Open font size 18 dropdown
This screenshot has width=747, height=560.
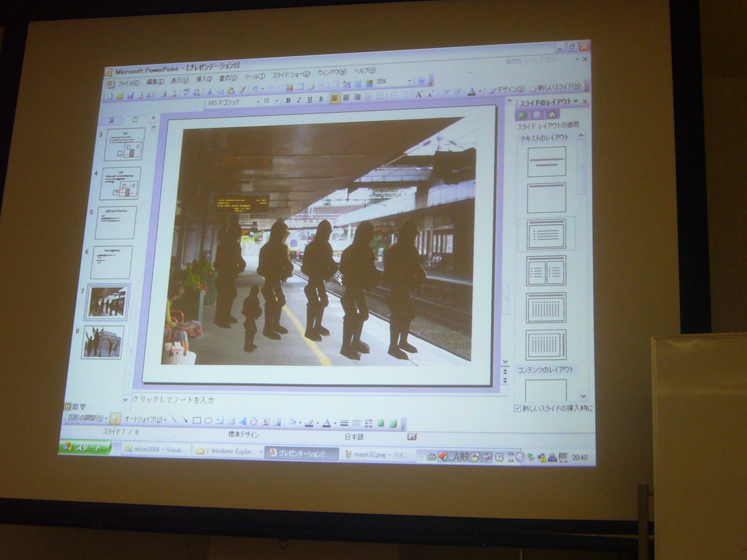277,101
